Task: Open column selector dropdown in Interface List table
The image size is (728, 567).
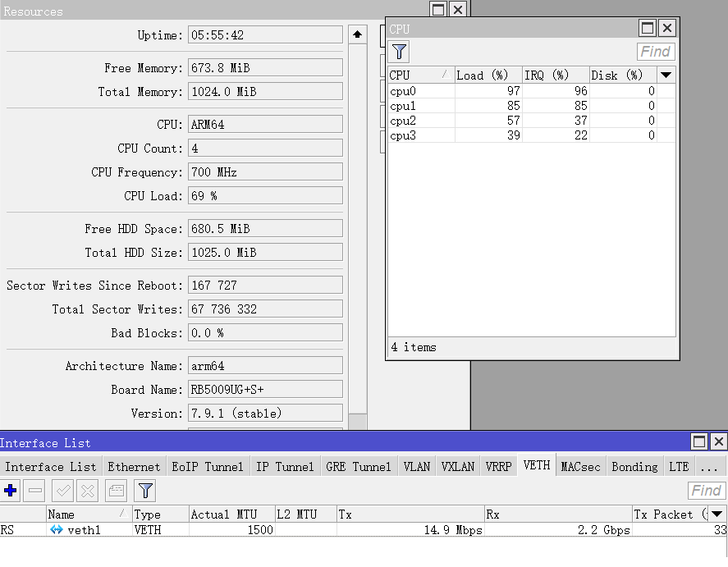Action: pyautogui.click(x=717, y=514)
